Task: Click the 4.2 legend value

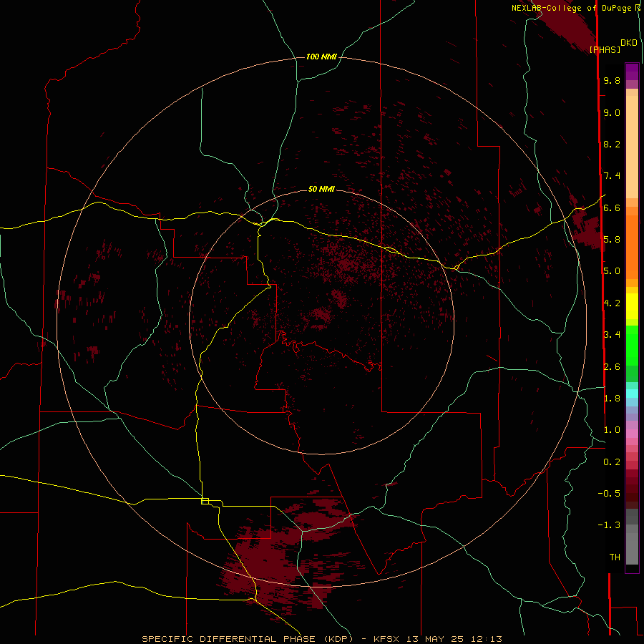Action: (x=612, y=303)
